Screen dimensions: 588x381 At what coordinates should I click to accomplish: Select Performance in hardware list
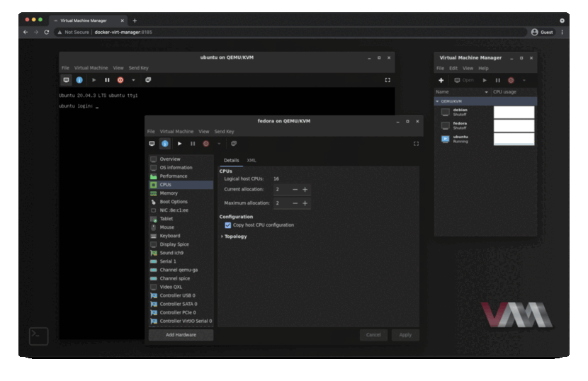coord(181,176)
